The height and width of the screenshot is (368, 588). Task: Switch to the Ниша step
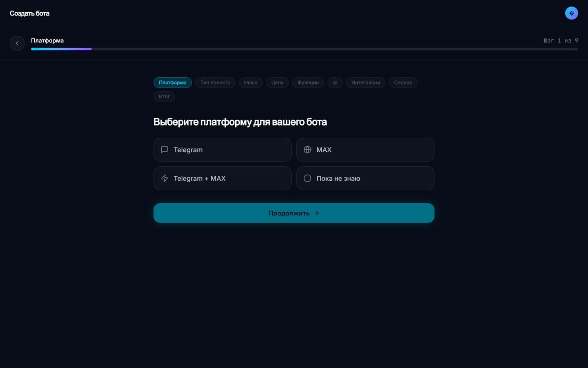coord(251,83)
